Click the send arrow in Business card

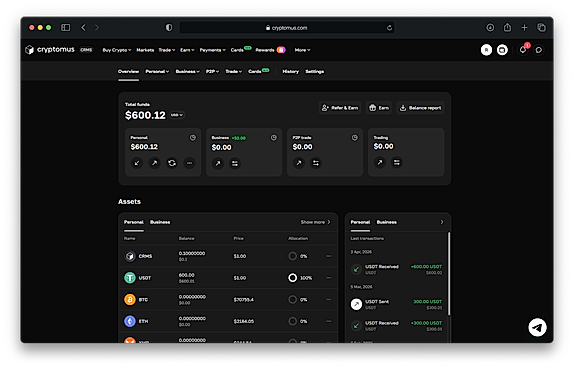coord(218,163)
